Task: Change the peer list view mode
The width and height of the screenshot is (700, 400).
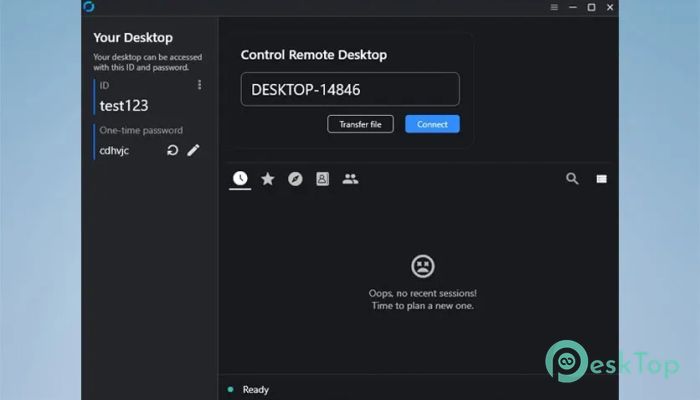Action: click(602, 179)
